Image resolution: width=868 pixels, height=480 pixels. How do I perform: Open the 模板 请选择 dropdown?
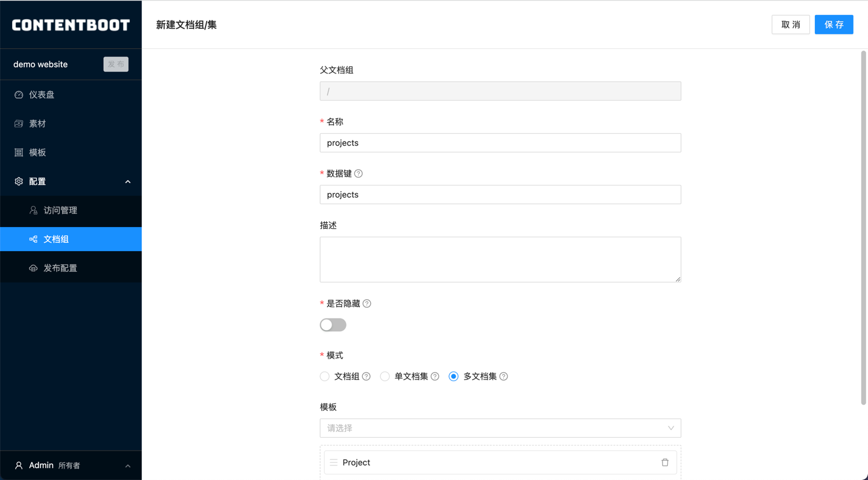(x=500, y=428)
